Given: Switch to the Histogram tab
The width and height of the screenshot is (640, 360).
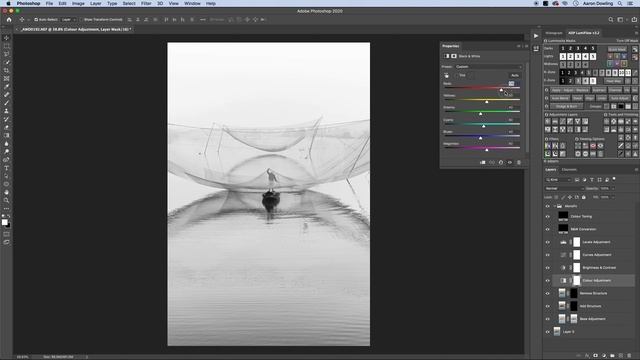Looking at the screenshot, I should coord(554,33).
